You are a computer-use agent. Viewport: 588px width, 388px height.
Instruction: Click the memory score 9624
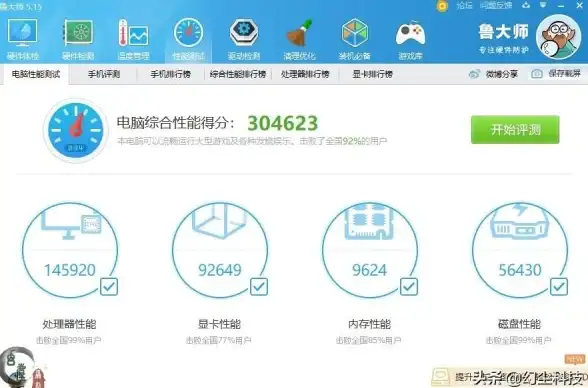(x=369, y=270)
